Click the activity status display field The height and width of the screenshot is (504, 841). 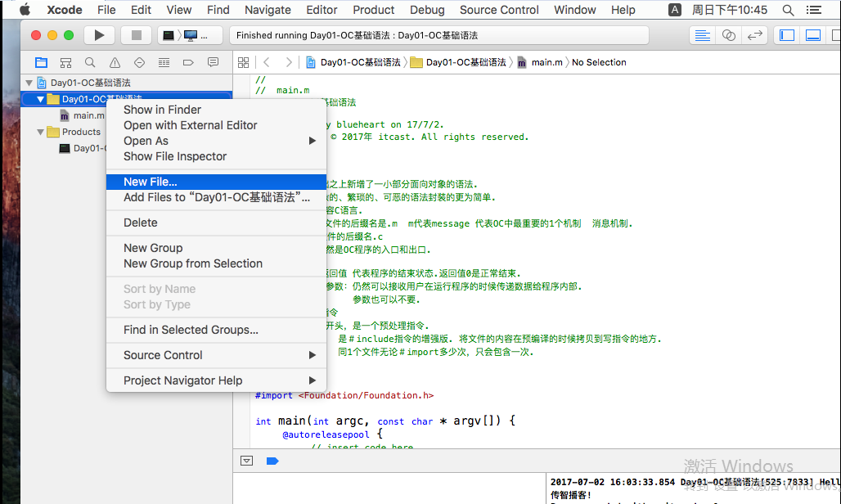tap(439, 35)
